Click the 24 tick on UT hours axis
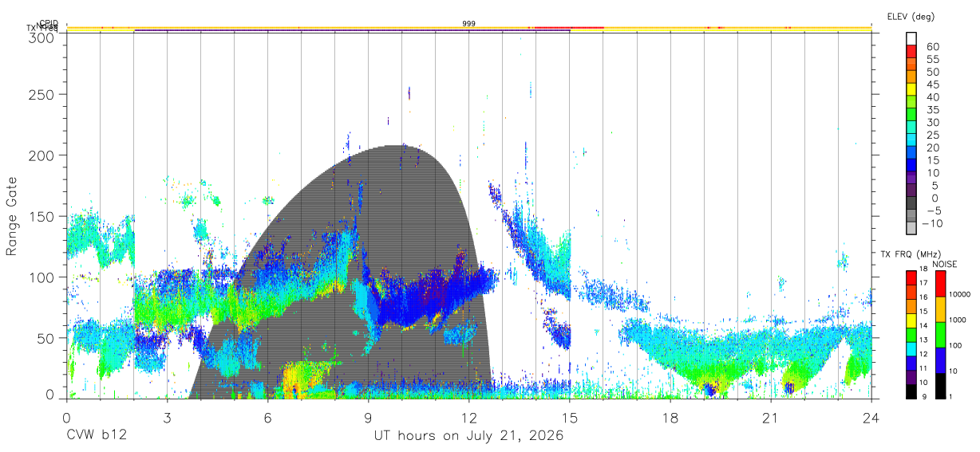The image size is (980, 452). click(871, 417)
